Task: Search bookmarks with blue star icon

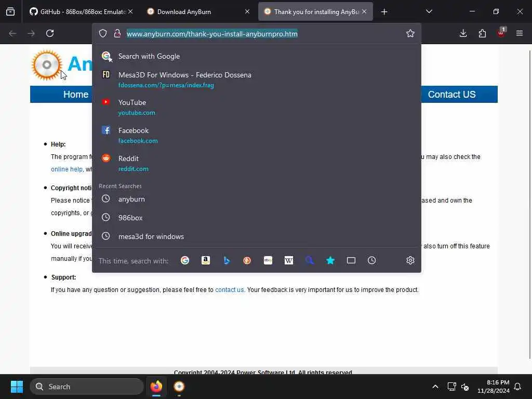Action: (330, 260)
